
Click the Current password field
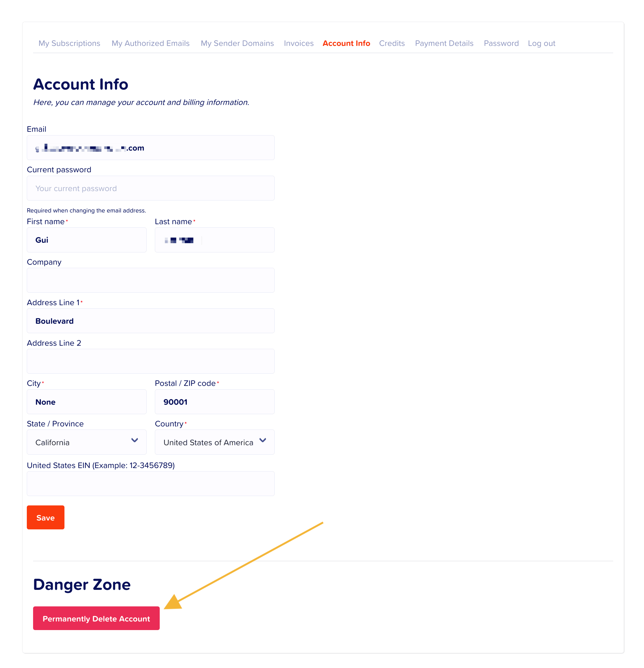151,188
